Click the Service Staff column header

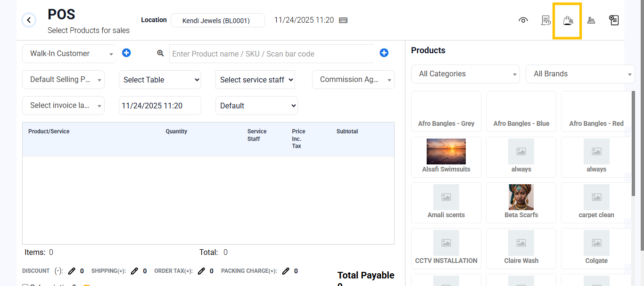[x=257, y=135]
